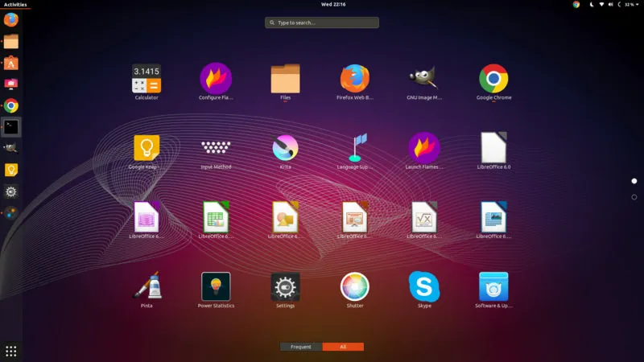Open Google Keep from the dock

[11, 170]
